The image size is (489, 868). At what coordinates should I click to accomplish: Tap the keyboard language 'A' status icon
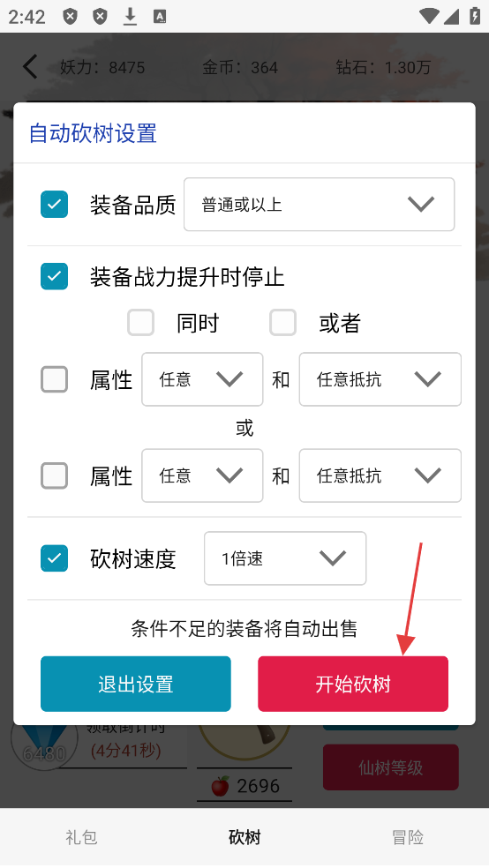pos(160,17)
